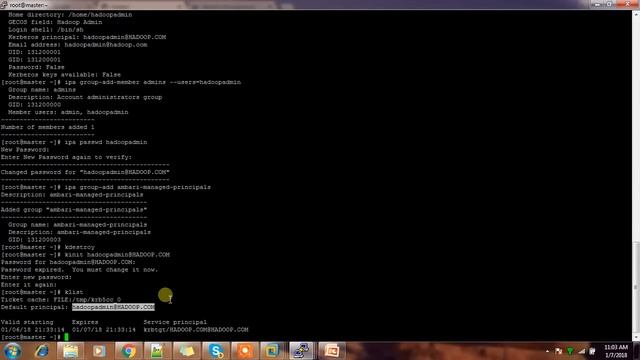Screen dimensions: 640x360
Task: Open the volume speaker tray icon
Action: [592, 351]
